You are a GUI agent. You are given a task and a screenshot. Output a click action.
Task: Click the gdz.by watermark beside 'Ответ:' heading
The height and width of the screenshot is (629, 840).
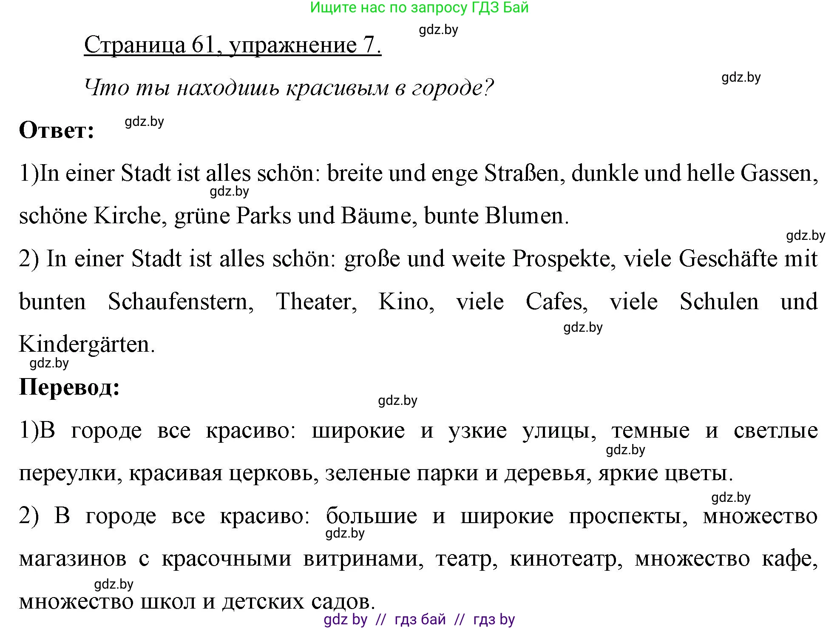pyautogui.click(x=145, y=122)
